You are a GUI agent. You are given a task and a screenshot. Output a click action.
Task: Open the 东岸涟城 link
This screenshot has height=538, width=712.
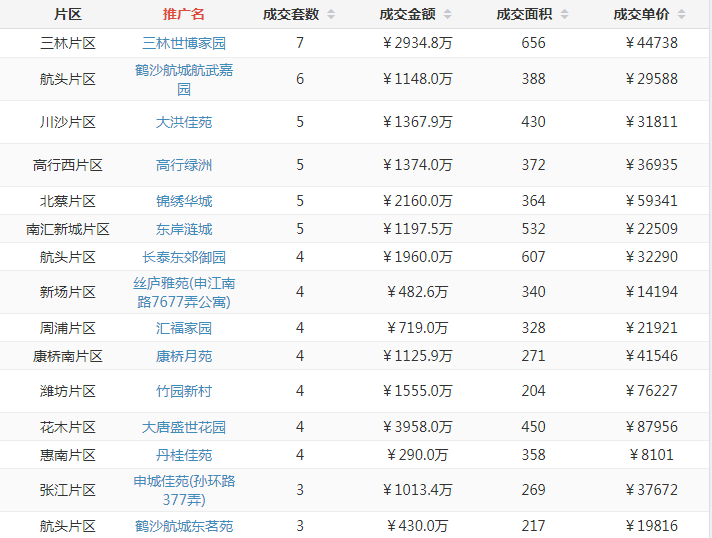[x=184, y=229]
